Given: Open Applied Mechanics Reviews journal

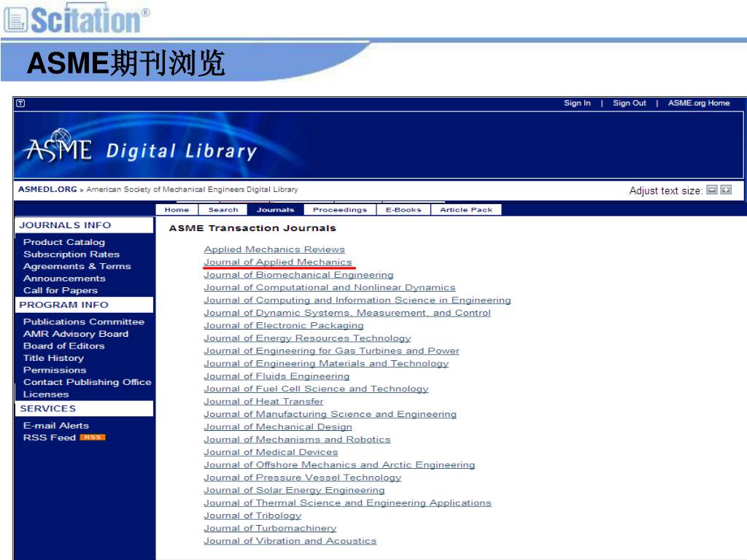Looking at the screenshot, I should tap(274, 249).
